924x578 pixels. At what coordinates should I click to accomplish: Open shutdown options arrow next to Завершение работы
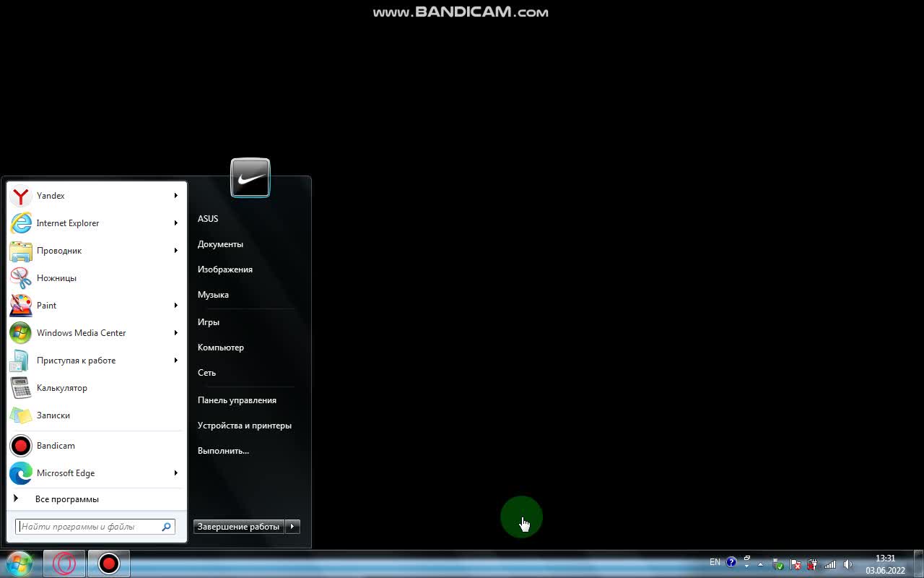(292, 527)
